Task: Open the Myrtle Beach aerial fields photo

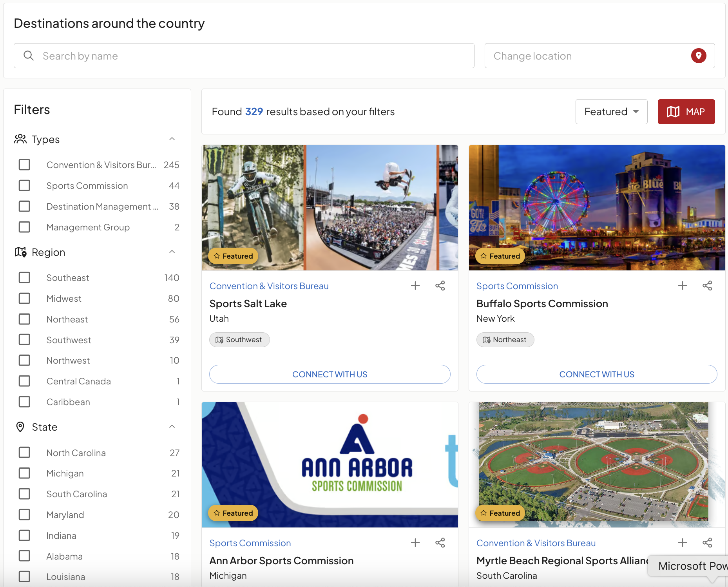Action: (x=597, y=465)
